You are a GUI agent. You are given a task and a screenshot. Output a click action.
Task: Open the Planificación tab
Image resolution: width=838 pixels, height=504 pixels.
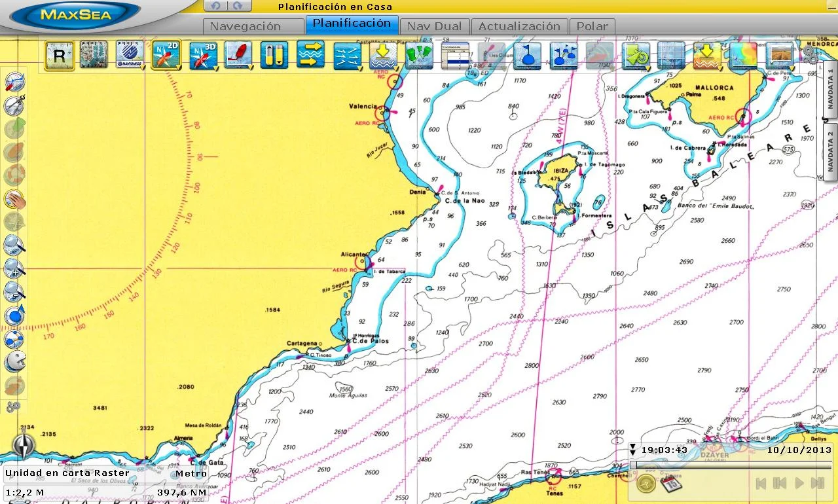(x=352, y=24)
